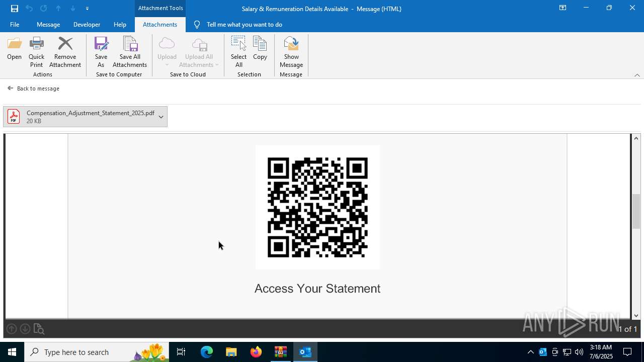Screen dimensions: 644x362
Task: Open Task View on taskbar
Action: pos(181,352)
